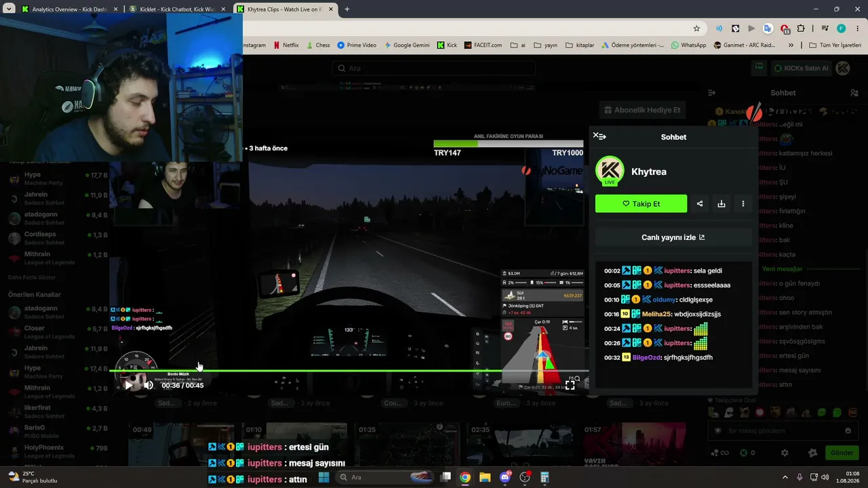Click the Windows taskbar search box

(x=385, y=477)
